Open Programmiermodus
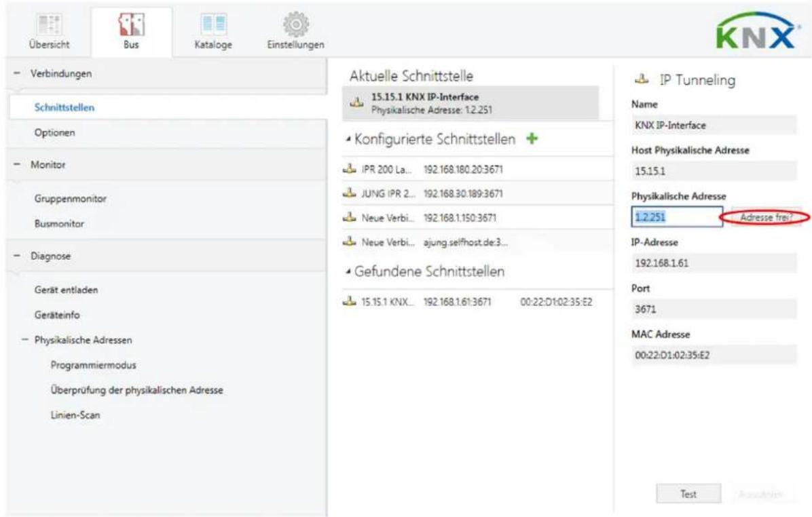Image resolution: width=812 pixels, height=517 pixels. (93, 365)
